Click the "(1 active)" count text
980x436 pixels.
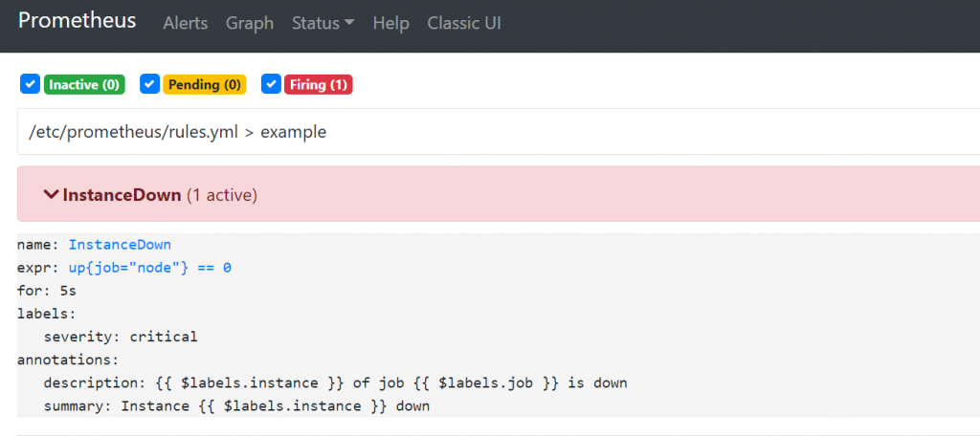(x=221, y=195)
